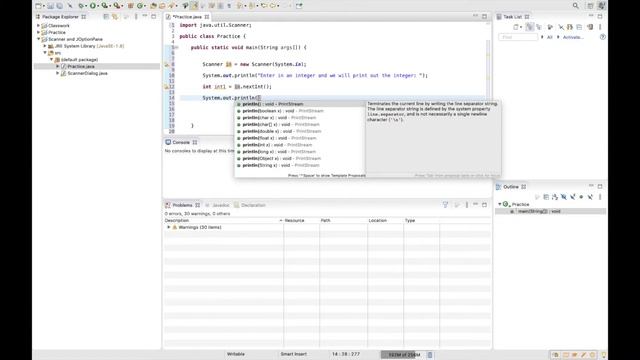Select the Package Explorer tab

coord(60,17)
